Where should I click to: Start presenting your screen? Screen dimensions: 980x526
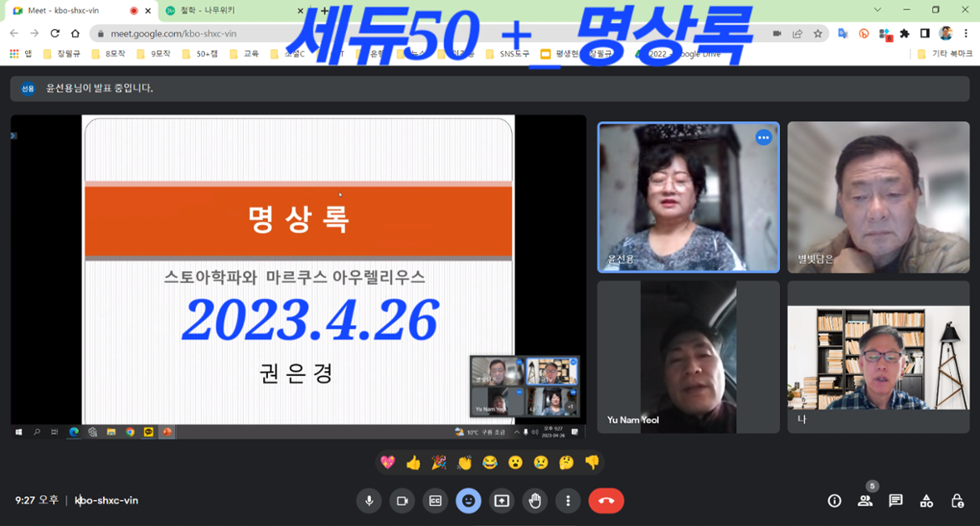(x=502, y=500)
